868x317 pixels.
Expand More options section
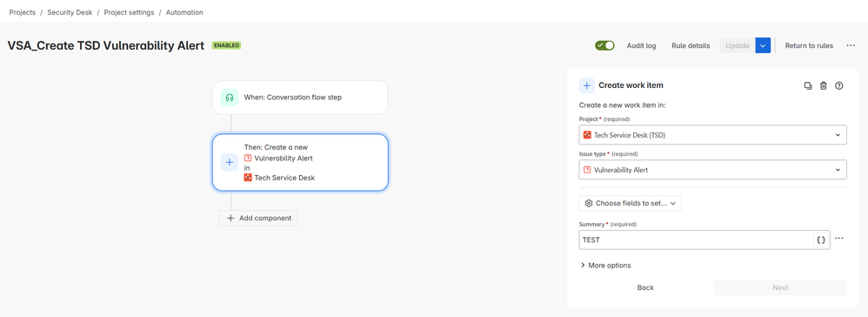605,266
